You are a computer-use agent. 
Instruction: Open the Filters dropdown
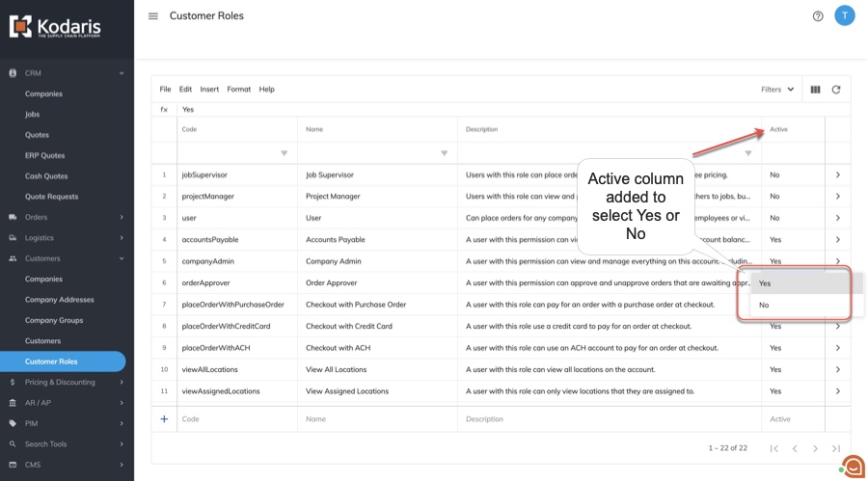[x=777, y=89]
